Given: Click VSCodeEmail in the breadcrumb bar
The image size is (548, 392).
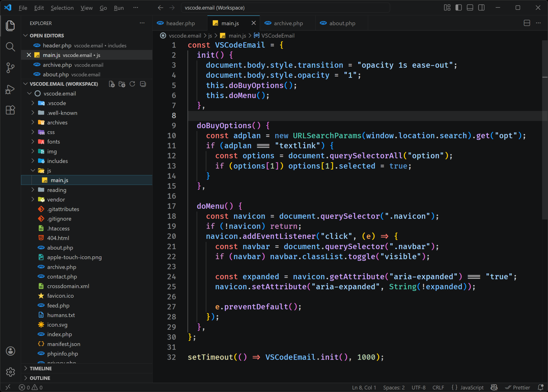Looking at the screenshot, I should (278, 36).
